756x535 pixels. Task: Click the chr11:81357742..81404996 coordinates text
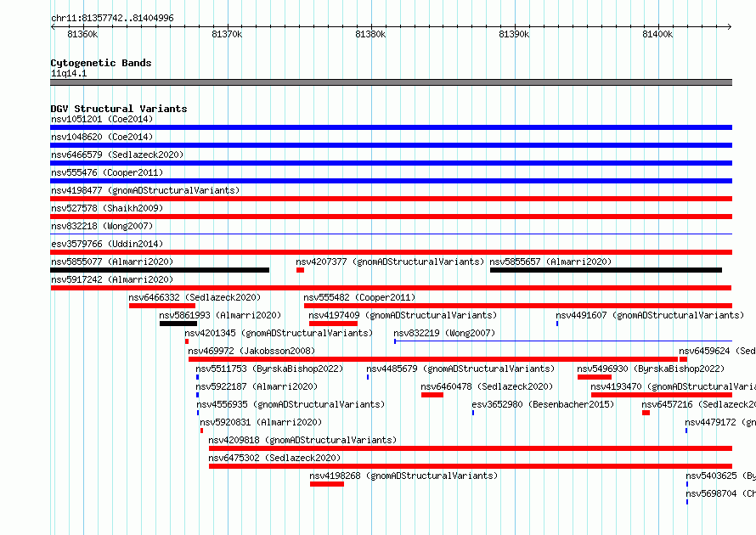click(x=112, y=18)
